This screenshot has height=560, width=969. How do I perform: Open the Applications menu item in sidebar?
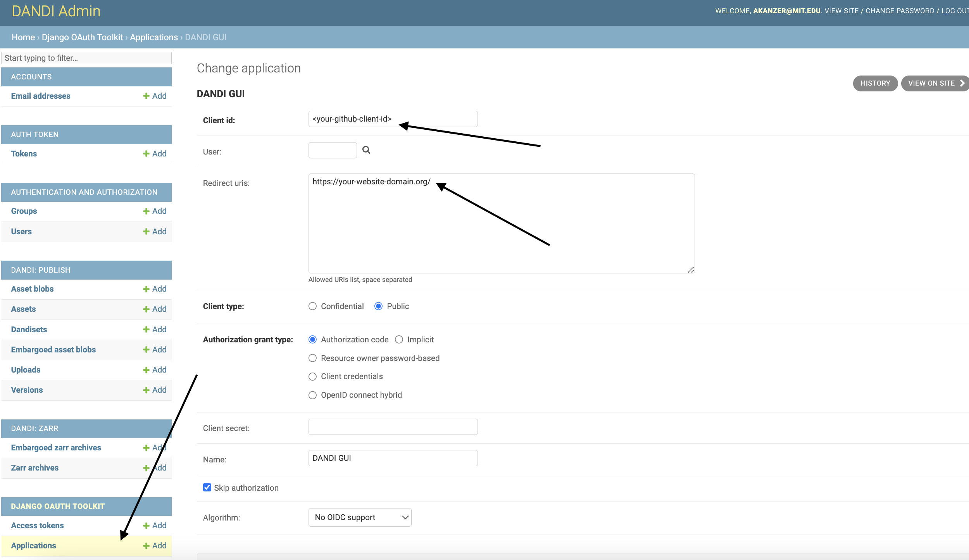tap(33, 546)
